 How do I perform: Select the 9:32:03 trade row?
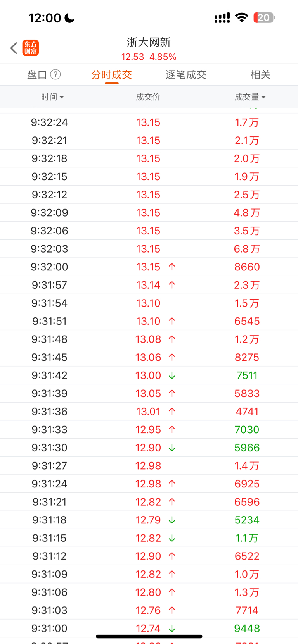tap(149, 249)
